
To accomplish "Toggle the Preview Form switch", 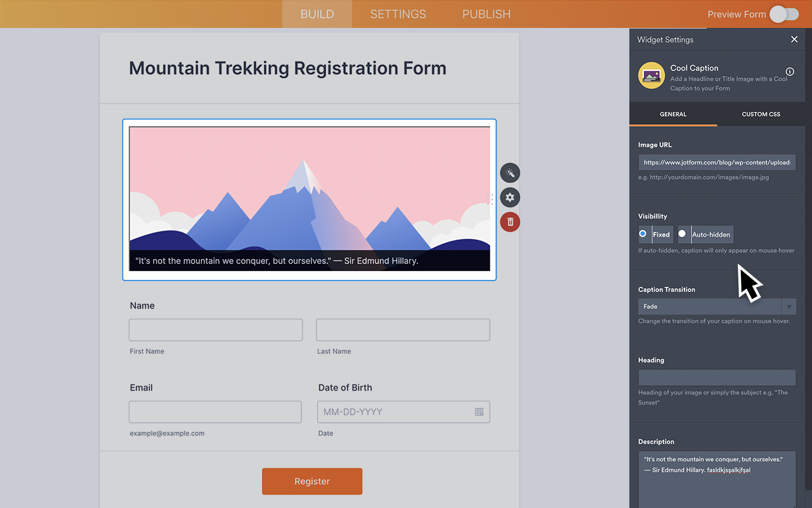I will pyautogui.click(x=784, y=14).
